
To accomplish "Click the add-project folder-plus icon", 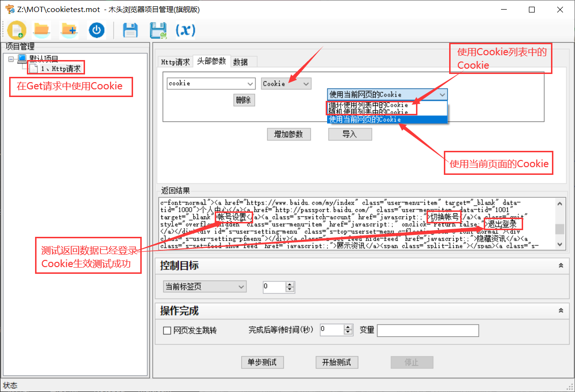I will pos(69,30).
